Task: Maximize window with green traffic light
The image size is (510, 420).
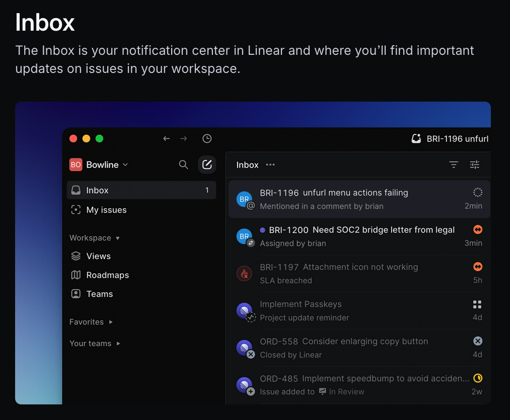Action: (x=99, y=138)
